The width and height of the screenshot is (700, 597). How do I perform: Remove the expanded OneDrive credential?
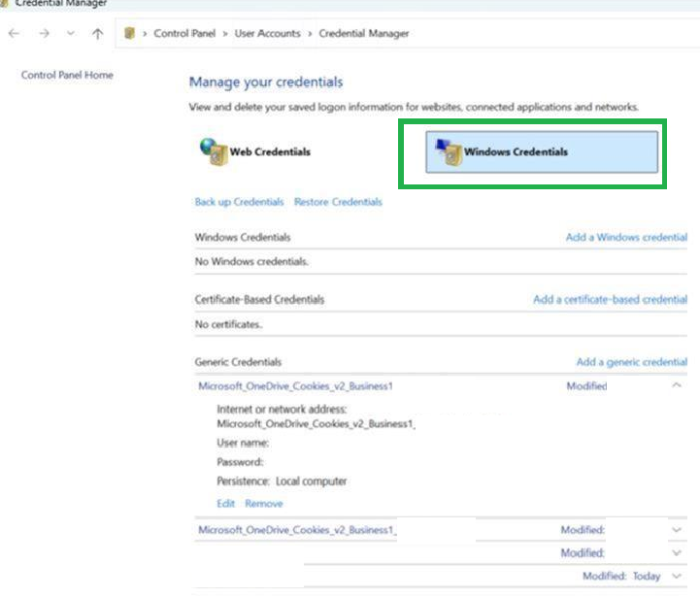pos(264,504)
